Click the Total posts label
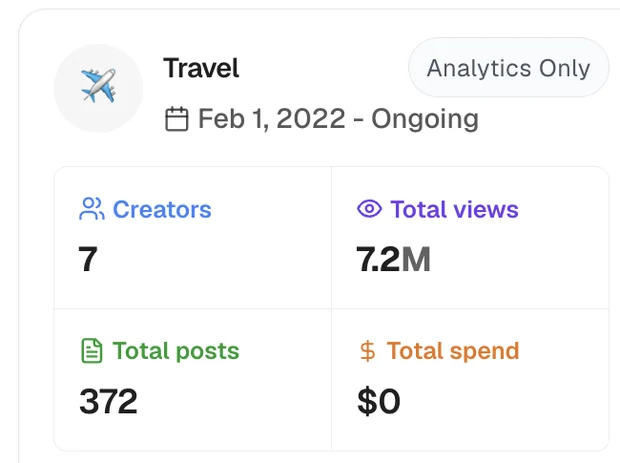 [x=176, y=351]
